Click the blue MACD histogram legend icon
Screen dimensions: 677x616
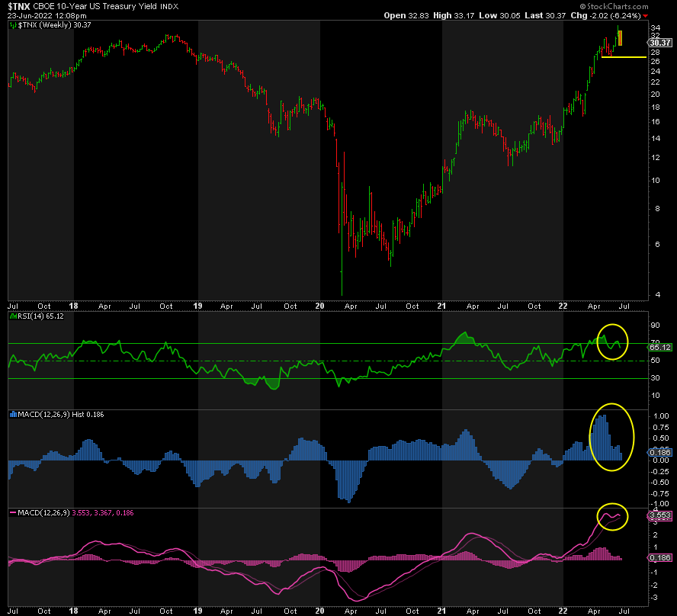pyautogui.click(x=11, y=414)
